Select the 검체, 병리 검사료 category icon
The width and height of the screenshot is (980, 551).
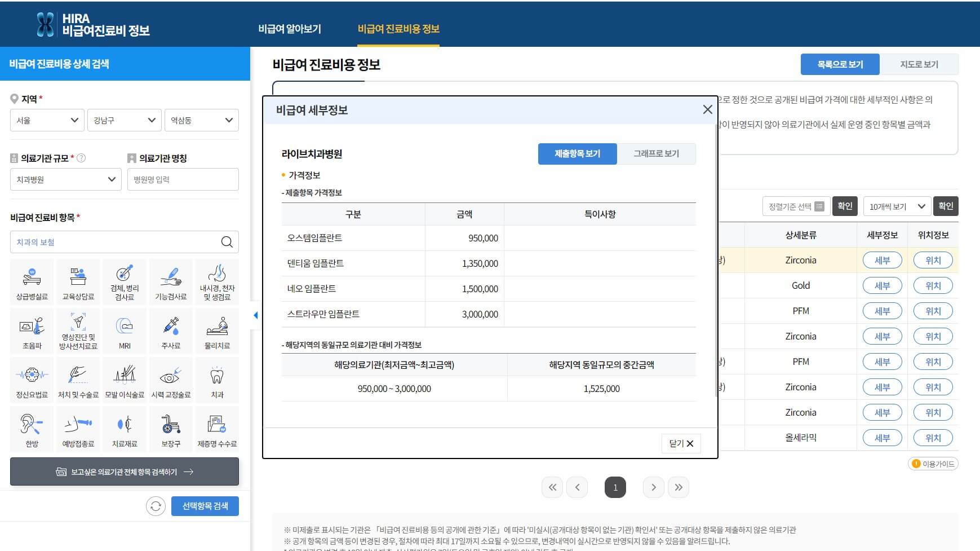click(125, 282)
